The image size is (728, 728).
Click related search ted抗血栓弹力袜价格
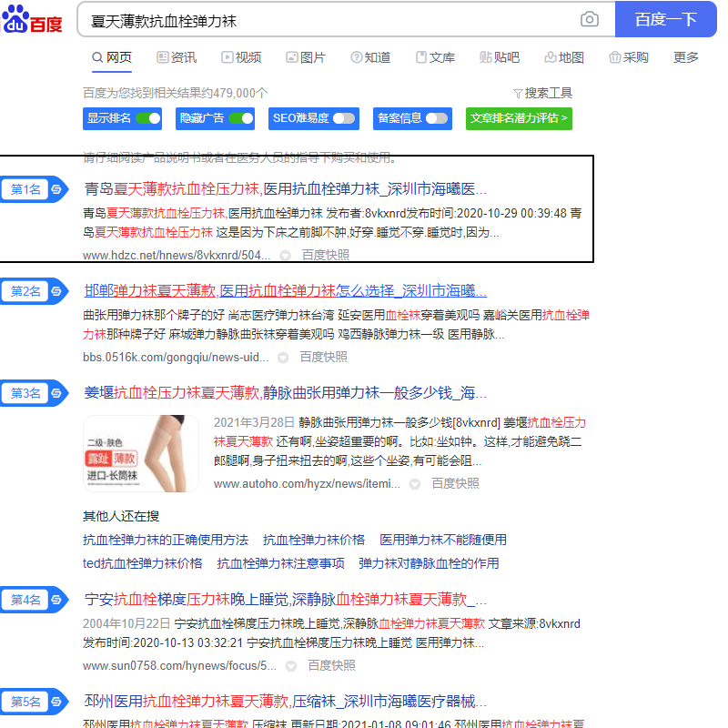(143, 563)
